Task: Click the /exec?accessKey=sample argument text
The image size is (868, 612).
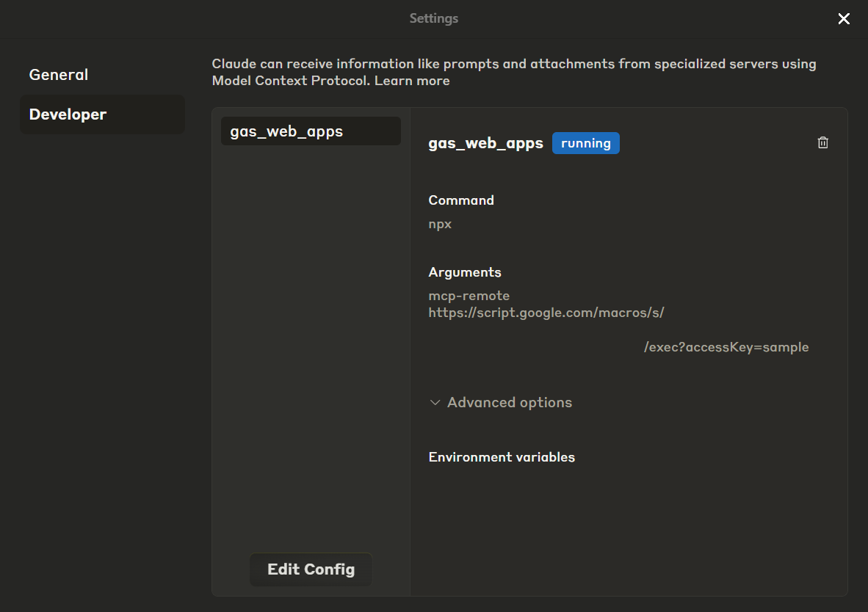Action: [726, 347]
